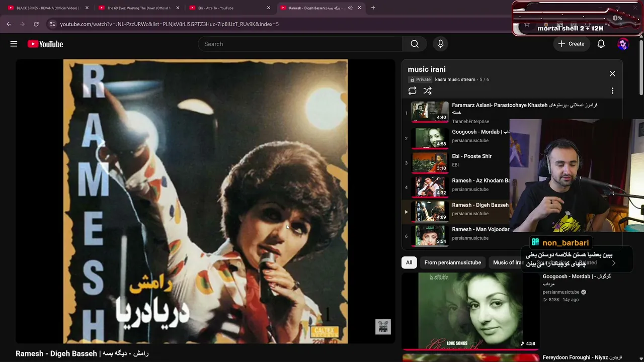Close the Ramesh - Digeh Basseh tab
This screenshot has height=362, width=644.
[359, 8]
